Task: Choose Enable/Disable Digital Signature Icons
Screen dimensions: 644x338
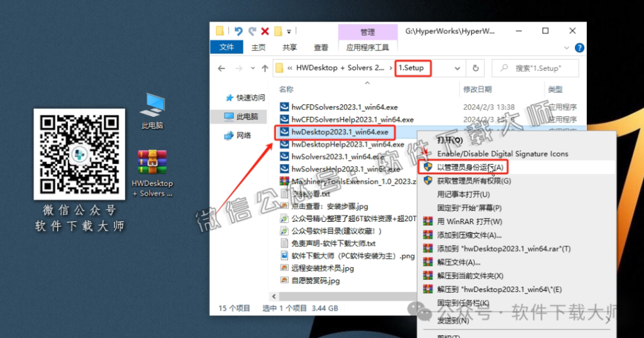Action: [502, 154]
